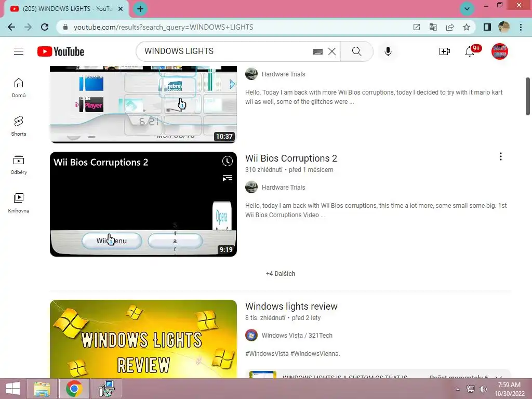
Task: Open Hardware Trials channel under Wii Bios Corruptions 2
Action: tap(283, 187)
